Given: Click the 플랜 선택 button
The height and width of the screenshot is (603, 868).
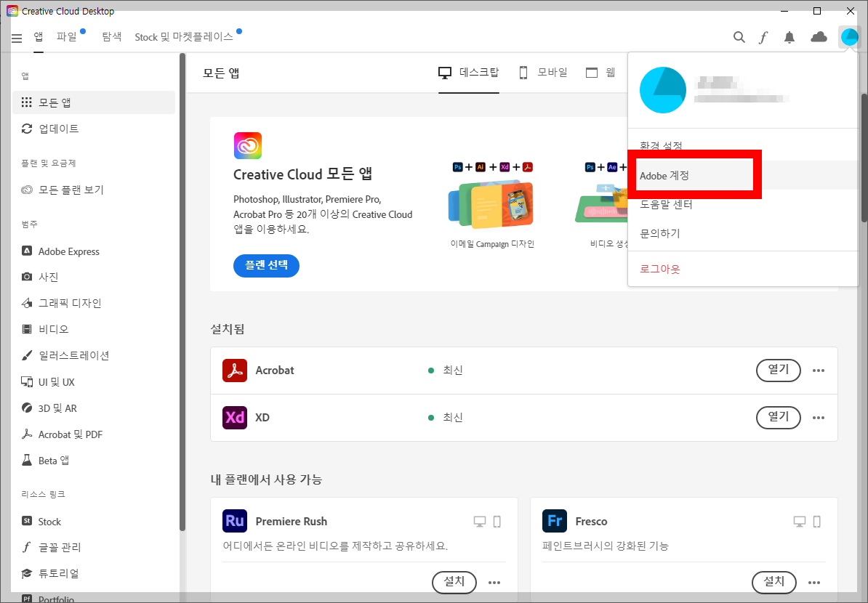Looking at the screenshot, I should (266, 265).
